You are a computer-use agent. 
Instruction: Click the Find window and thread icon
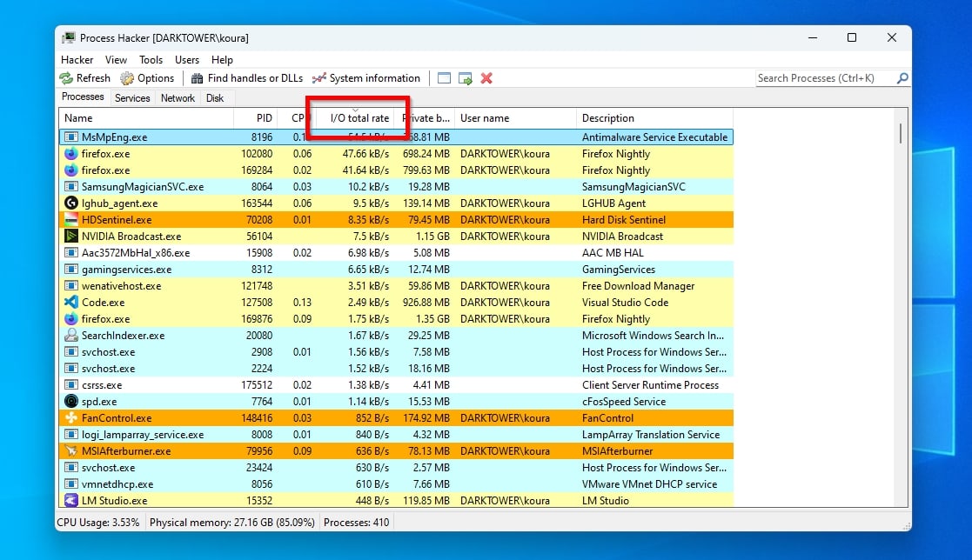pyautogui.click(x=466, y=78)
